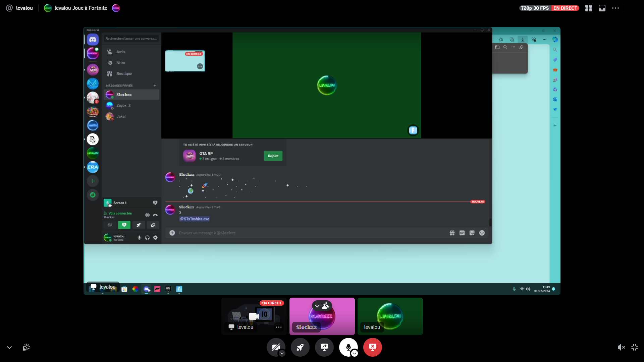Screen dimensions: 644x362
Task: Click the create DM plus in shared stream
Action: (x=155, y=85)
